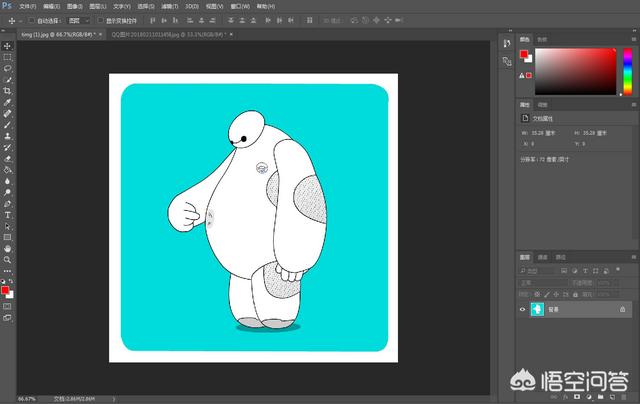Swap foreground and background colors arrow

(11, 281)
